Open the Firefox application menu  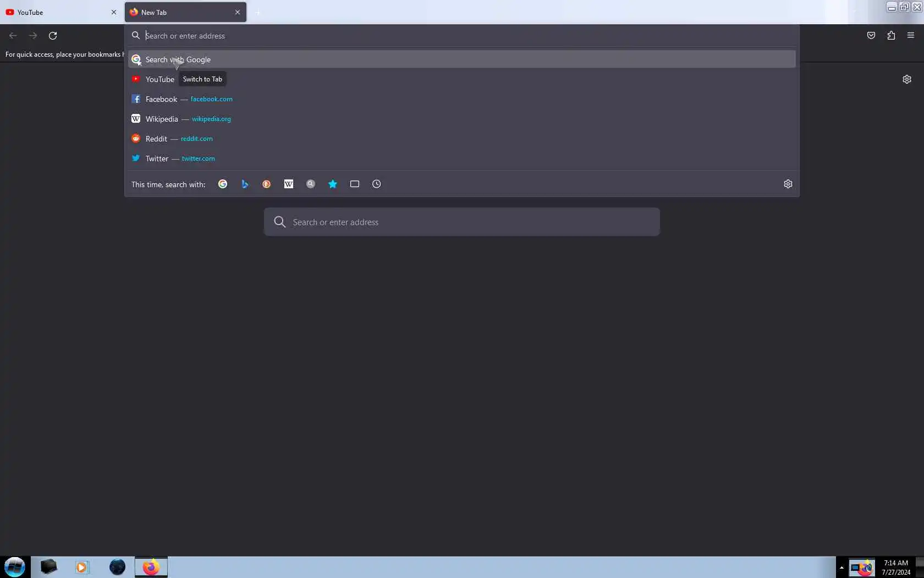[x=911, y=35]
